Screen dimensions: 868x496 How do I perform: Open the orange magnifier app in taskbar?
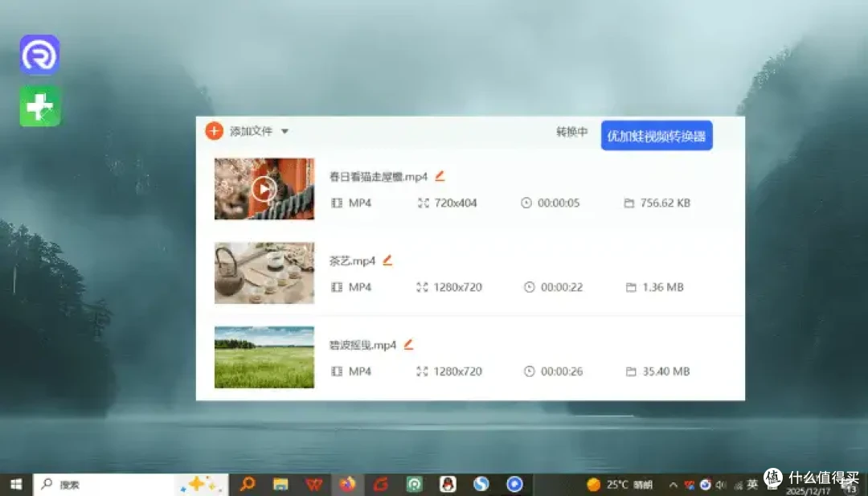pyautogui.click(x=247, y=485)
